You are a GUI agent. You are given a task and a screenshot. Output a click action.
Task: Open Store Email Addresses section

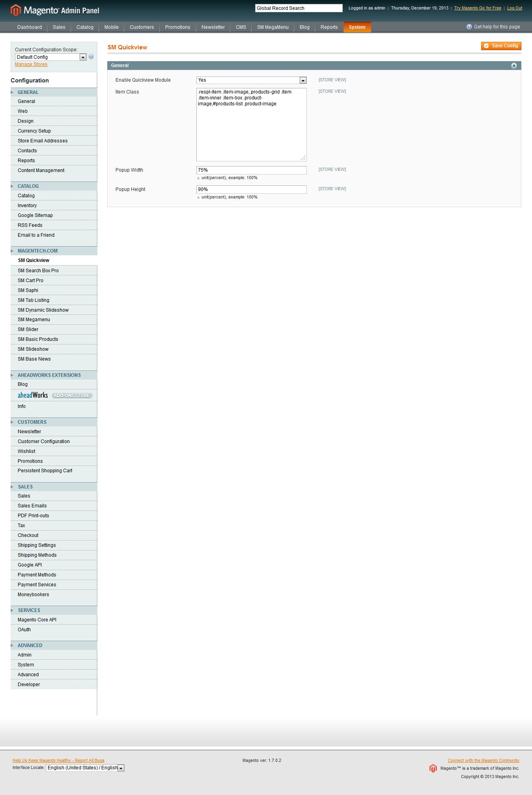54,141
